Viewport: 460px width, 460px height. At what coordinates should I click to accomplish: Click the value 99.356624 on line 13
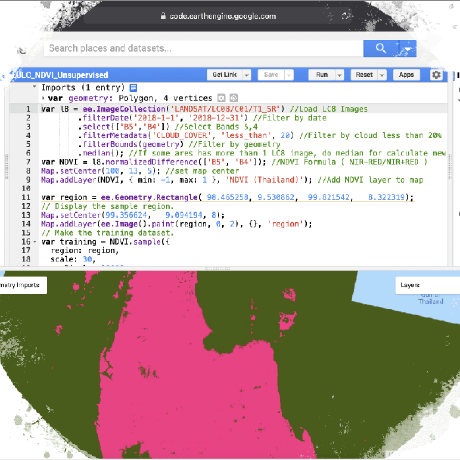[x=126, y=215]
